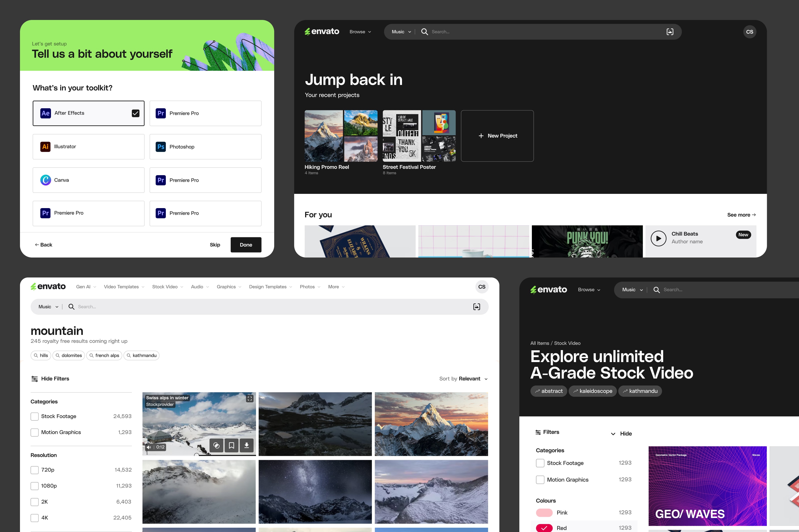799x532 pixels.
Task: Open the Hiking Promo Reel project
Action: [341, 136]
